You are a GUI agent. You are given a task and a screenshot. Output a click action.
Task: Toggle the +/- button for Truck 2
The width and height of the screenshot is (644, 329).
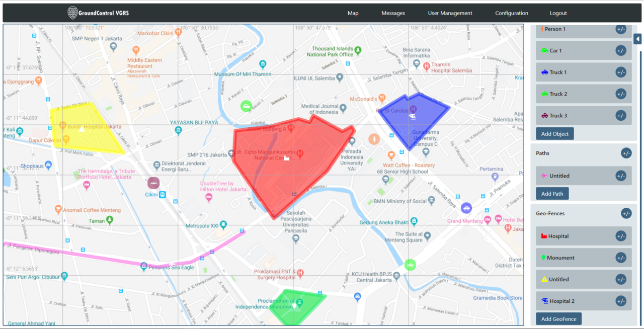coord(621,94)
